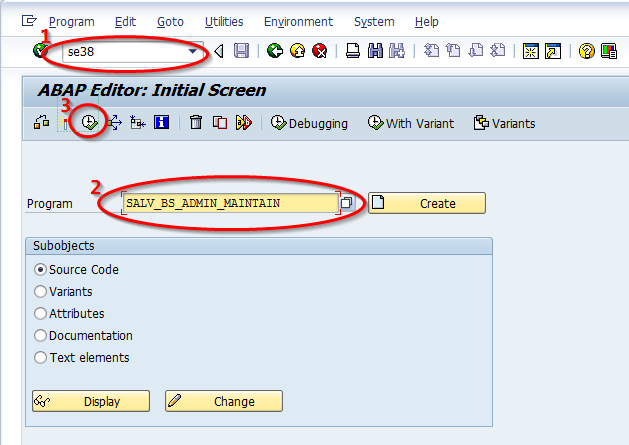This screenshot has height=445, width=629.
Task: Click the Display Object List icon
Action: [138, 122]
